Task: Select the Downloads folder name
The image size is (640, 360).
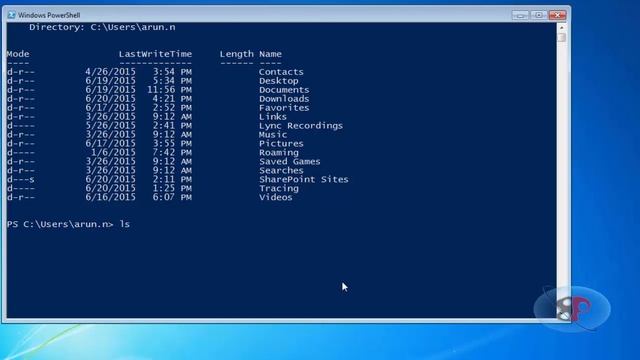Action: pos(284,99)
